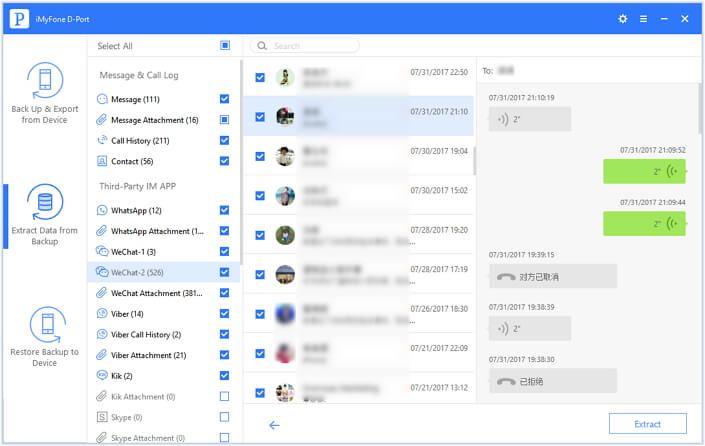Open Back Up & Export from Device

pos(45,94)
